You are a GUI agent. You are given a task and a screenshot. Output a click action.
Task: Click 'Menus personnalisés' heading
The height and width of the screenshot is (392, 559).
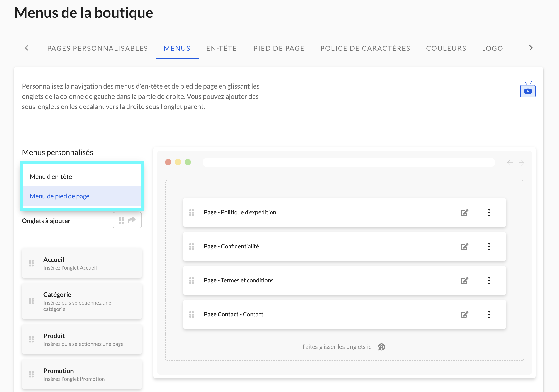[58, 152]
